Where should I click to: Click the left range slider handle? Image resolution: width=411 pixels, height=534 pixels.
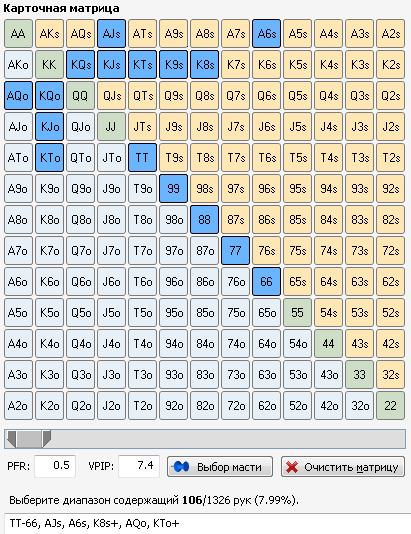[x=12, y=439]
